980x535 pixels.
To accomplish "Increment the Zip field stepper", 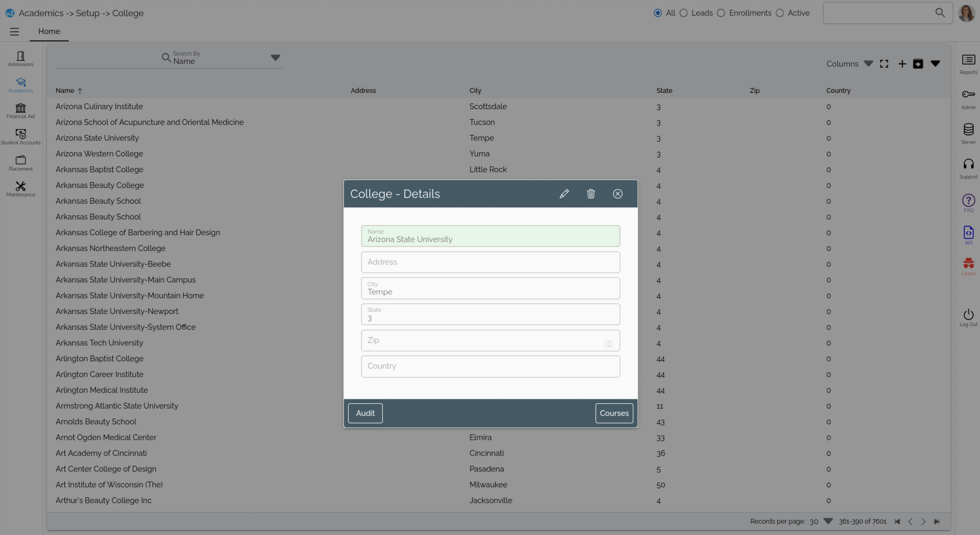I will 609,341.
